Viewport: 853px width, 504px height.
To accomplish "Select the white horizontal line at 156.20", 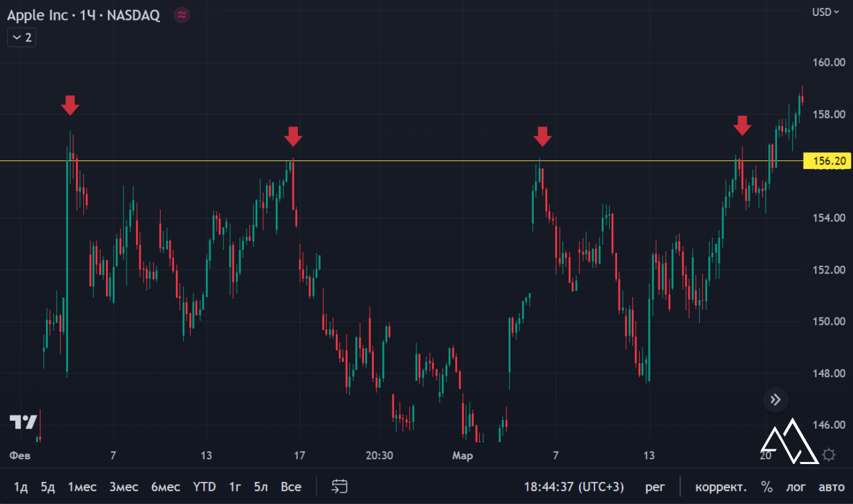I will tap(400, 161).
